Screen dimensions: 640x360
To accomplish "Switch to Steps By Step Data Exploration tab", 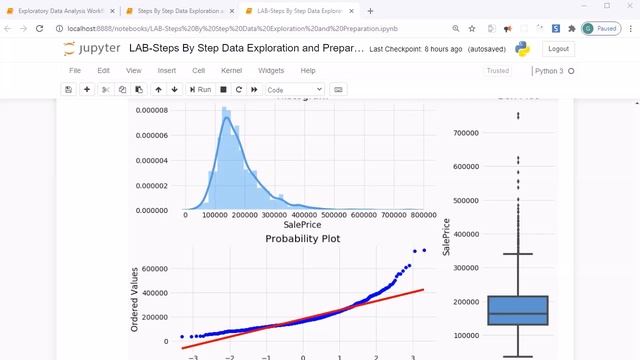I will (x=180, y=11).
